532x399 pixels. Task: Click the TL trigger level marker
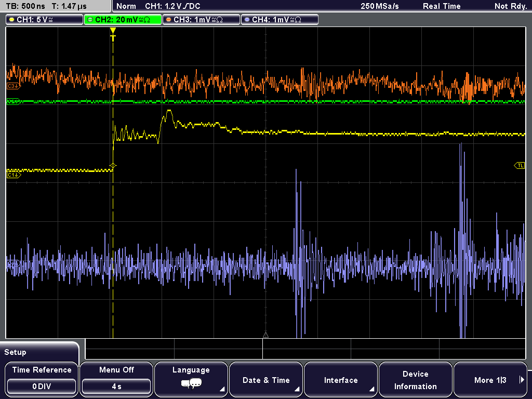pos(520,166)
